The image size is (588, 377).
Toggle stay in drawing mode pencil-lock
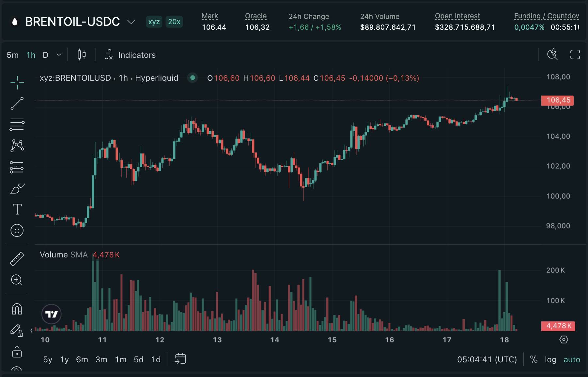(17, 330)
